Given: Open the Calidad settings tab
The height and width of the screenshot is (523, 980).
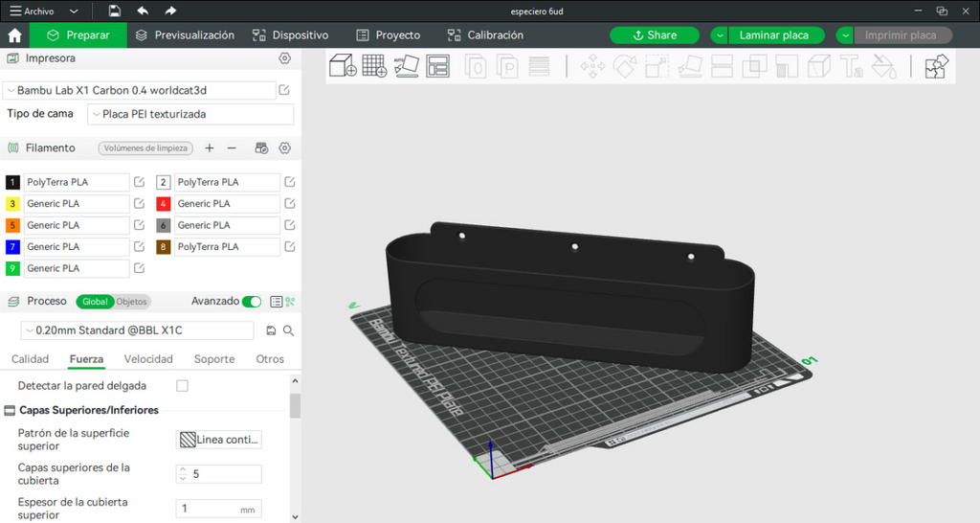Looking at the screenshot, I should click(x=30, y=359).
